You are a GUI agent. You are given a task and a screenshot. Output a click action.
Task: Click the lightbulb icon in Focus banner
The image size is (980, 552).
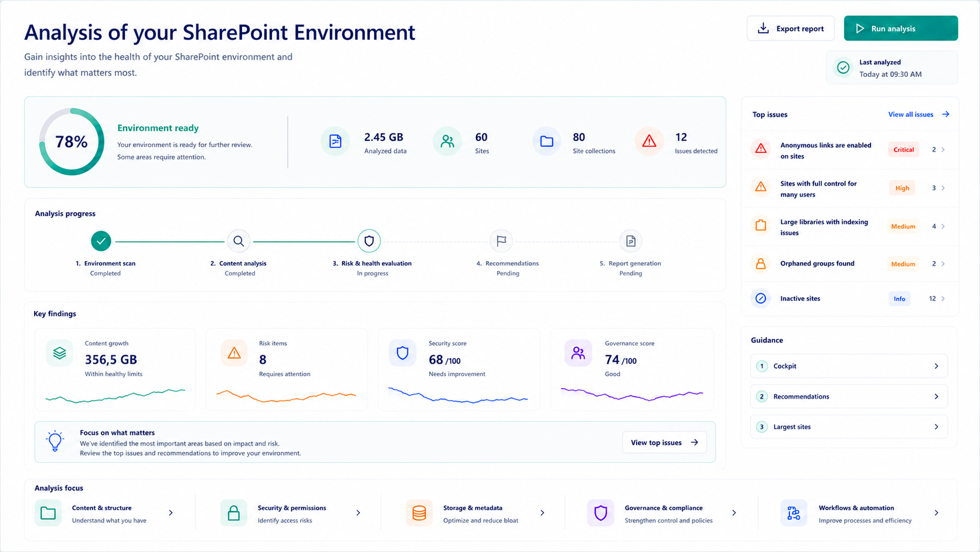55,441
